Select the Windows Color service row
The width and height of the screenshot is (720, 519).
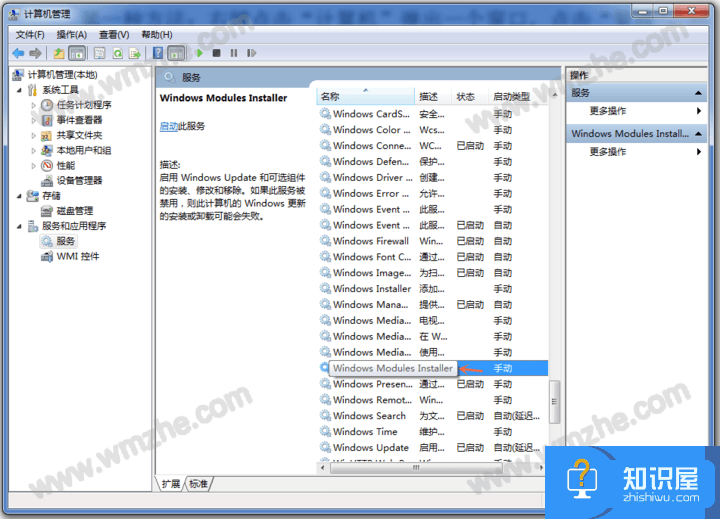432,130
